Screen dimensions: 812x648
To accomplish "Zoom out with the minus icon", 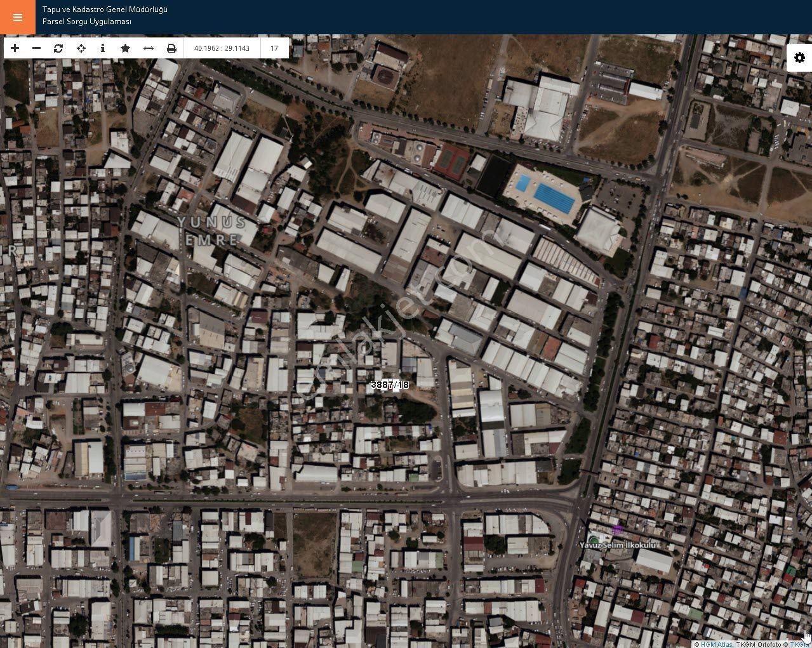I will click(36, 48).
